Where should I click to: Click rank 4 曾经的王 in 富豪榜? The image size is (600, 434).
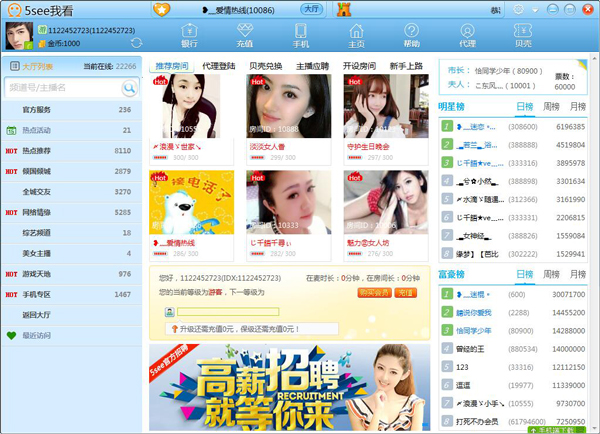(x=513, y=349)
